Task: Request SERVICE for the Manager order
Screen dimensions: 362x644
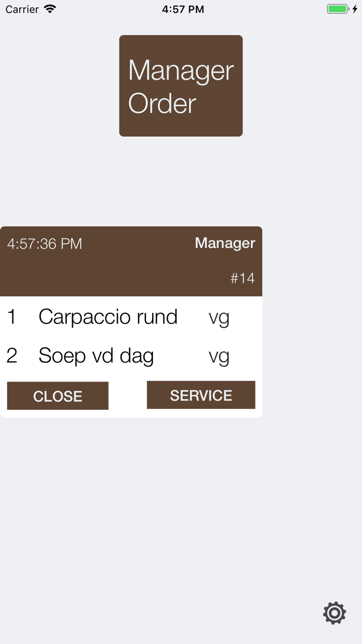Action: [201, 394]
